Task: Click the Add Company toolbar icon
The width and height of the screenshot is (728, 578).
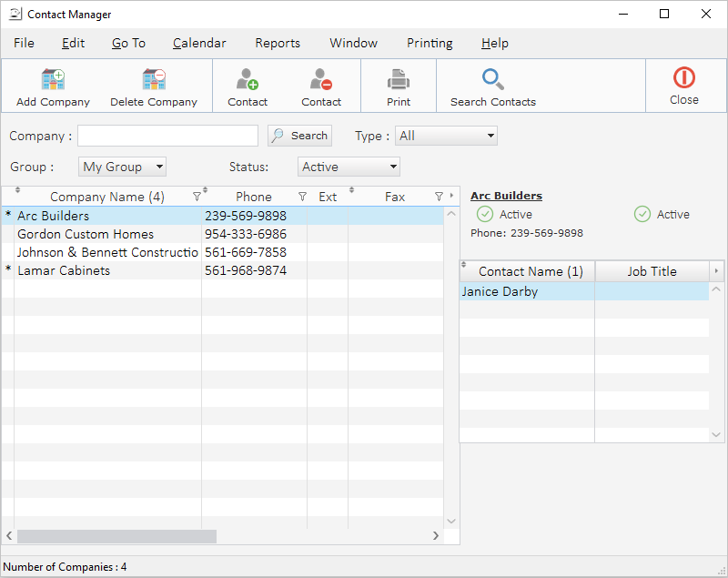Action: tap(53, 79)
